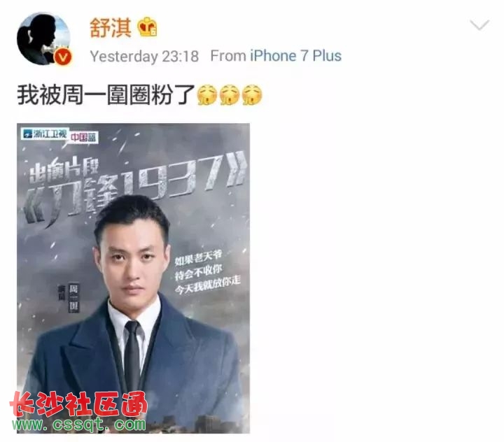Viewport: 504px width, 442px height.
Task: Tap the third blushing emoji
Action: 252,95
